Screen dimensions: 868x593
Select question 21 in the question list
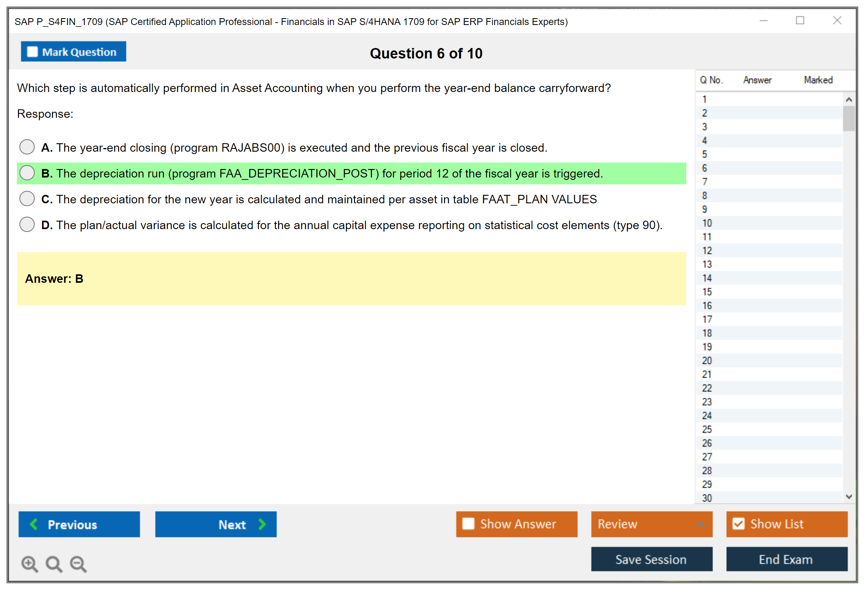pyautogui.click(x=707, y=374)
